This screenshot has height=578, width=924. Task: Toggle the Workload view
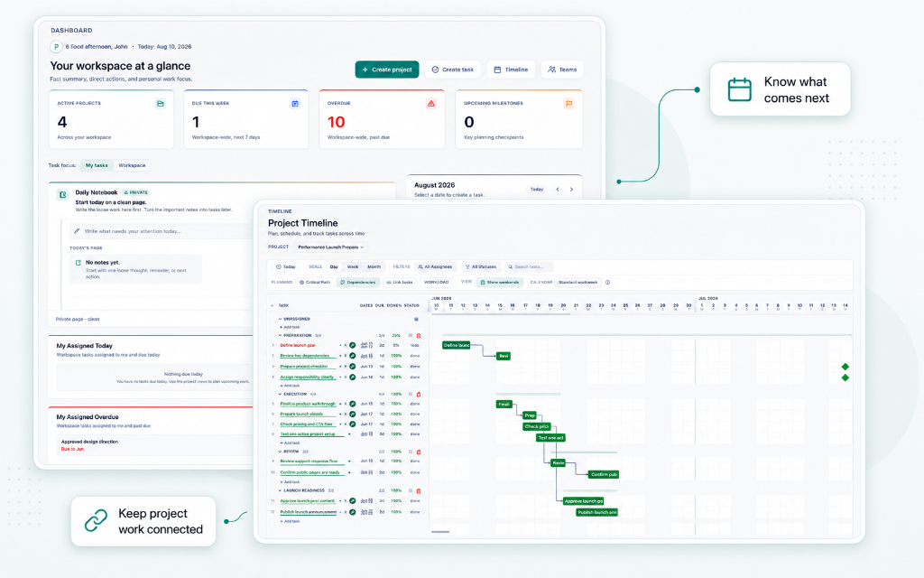click(x=437, y=283)
